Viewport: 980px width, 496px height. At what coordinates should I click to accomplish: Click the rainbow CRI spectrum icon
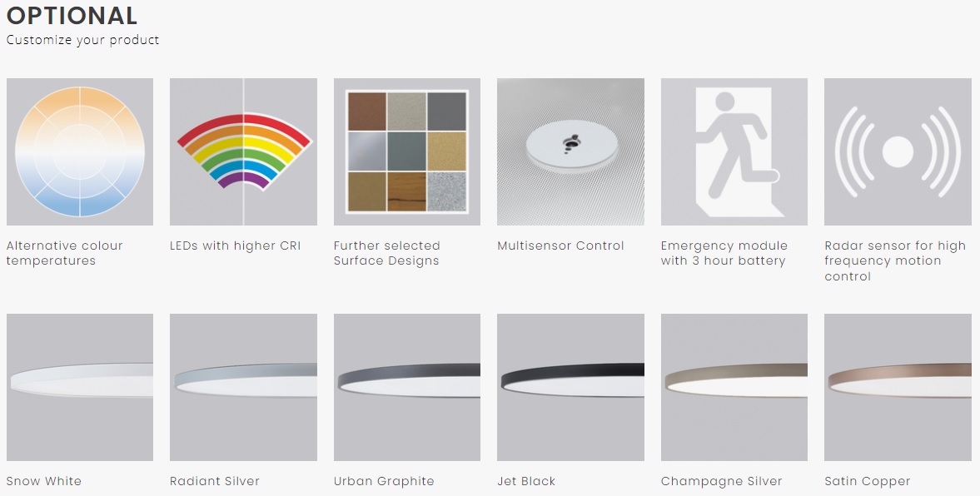pos(243,151)
